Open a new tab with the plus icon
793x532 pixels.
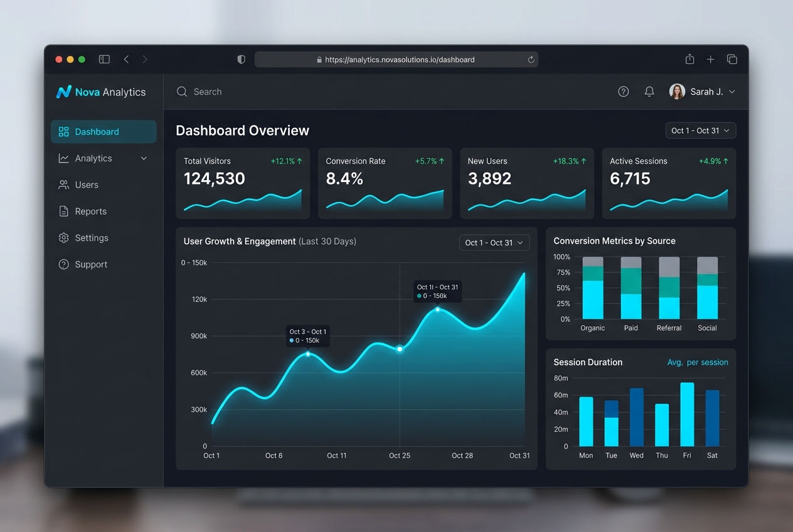710,59
